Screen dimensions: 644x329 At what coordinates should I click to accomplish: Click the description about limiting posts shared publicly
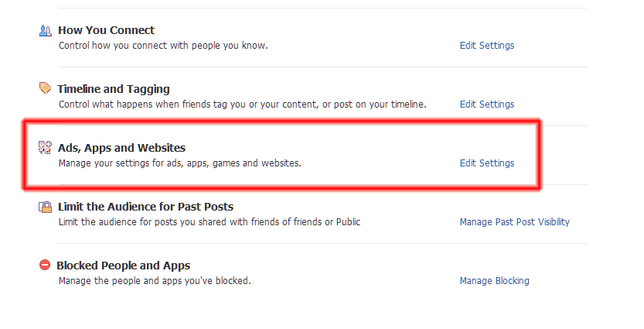210,222
